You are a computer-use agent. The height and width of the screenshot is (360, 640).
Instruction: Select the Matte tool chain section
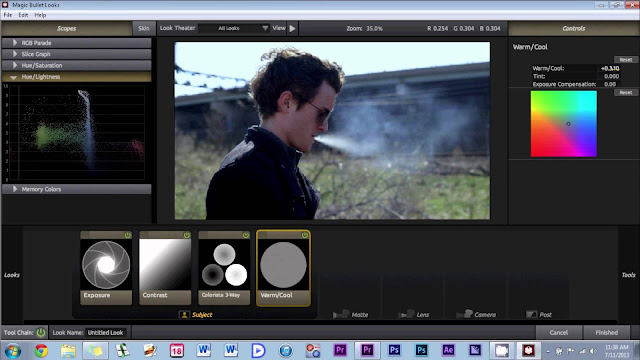(351, 315)
